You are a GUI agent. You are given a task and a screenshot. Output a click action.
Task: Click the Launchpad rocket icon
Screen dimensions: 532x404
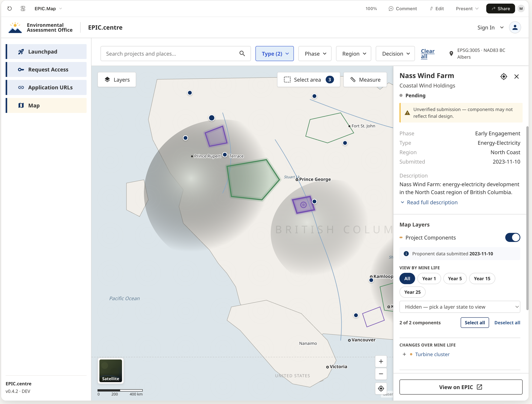(x=21, y=52)
